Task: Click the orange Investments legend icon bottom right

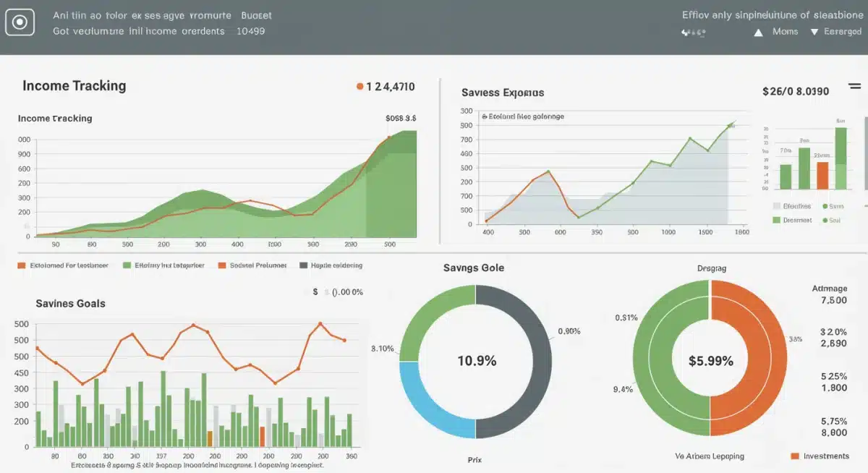Action: point(795,456)
